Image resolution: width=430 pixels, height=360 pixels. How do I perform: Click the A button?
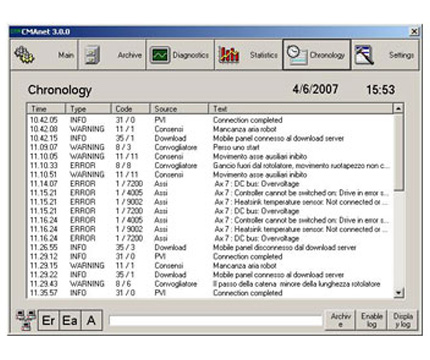(x=91, y=321)
